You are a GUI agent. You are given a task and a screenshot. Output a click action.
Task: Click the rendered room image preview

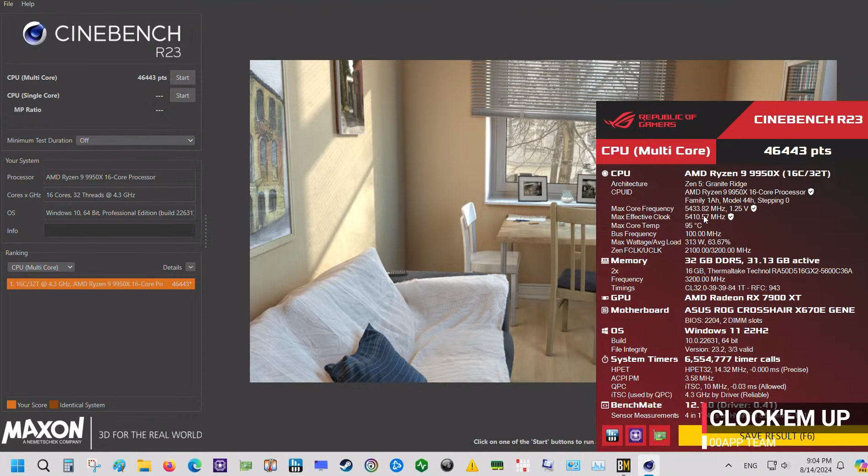point(423,221)
